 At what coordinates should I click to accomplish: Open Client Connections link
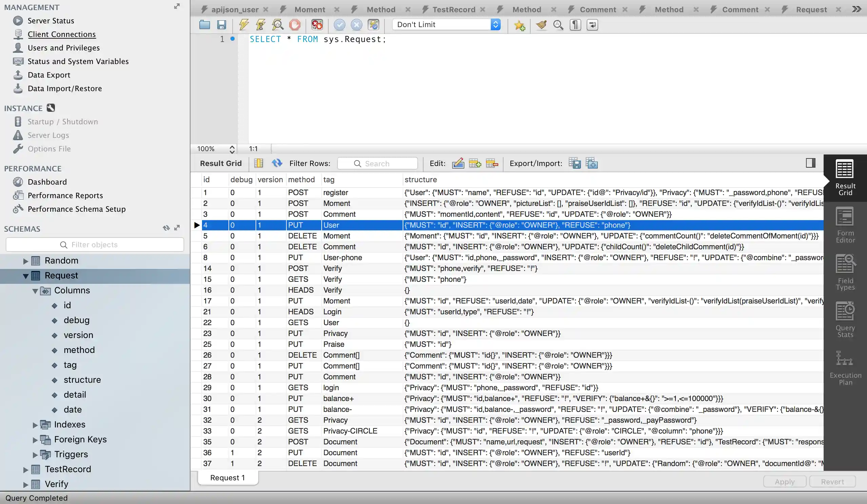(x=62, y=35)
